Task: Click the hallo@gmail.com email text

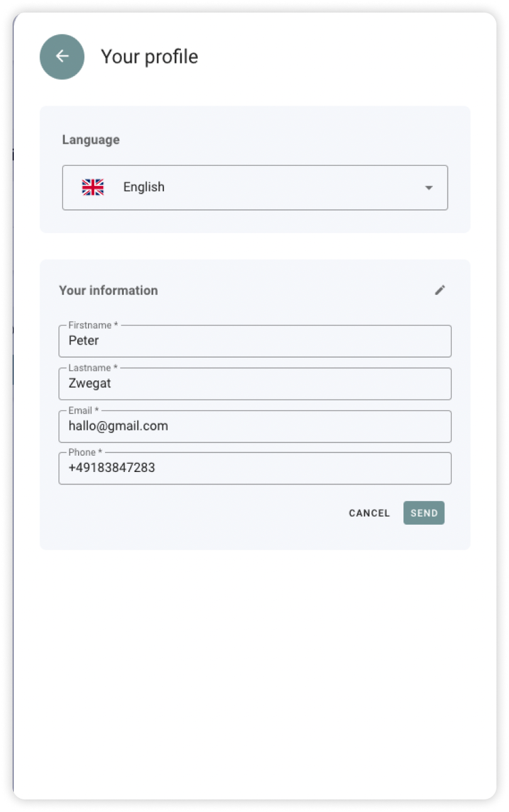Action: tap(118, 426)
